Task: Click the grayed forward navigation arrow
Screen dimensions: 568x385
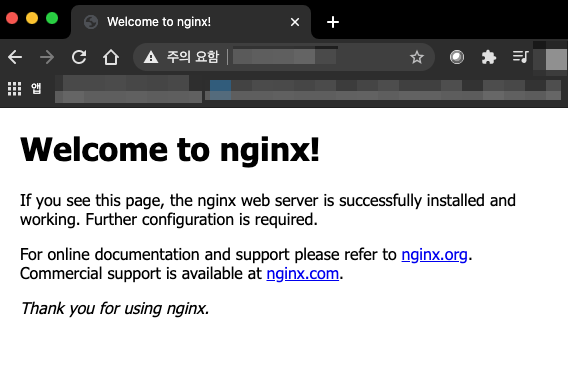Action: click(47, 57)
